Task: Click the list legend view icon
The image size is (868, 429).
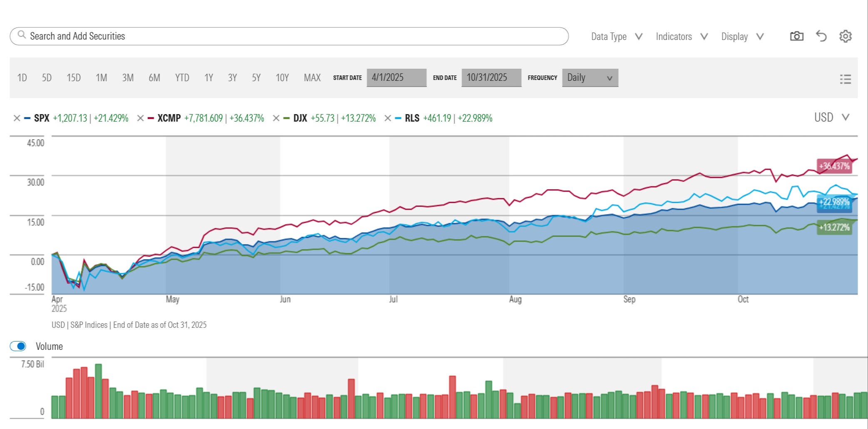Action: point(845,79)
